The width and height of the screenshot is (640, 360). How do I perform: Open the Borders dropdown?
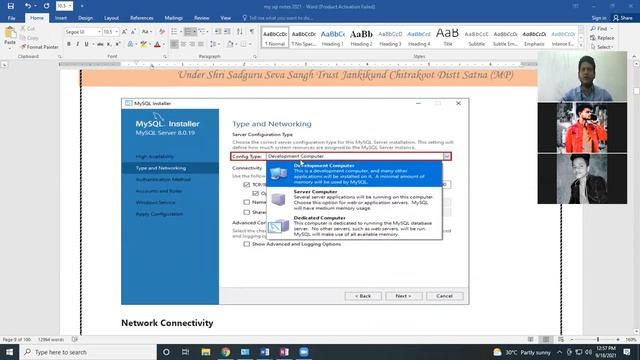tap(249, 44)
